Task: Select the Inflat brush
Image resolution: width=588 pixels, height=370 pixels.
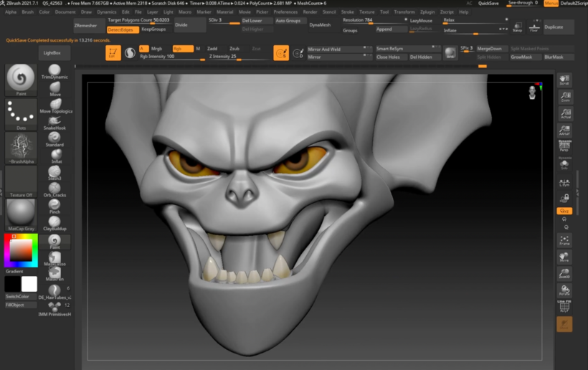Action: click(56, 156)
